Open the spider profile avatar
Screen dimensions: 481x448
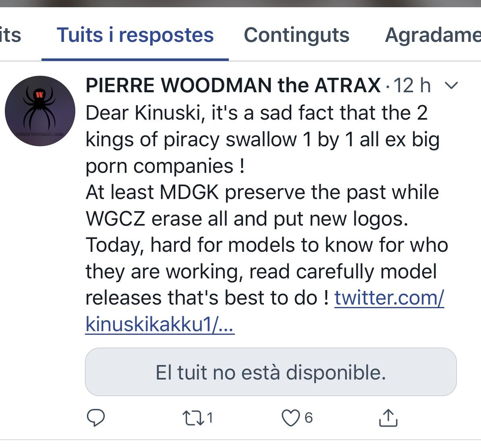[40, 111]
